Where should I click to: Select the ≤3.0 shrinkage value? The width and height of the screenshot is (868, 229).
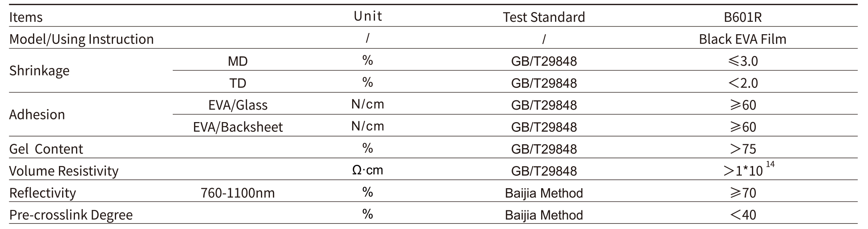click(x=742, y=61)
